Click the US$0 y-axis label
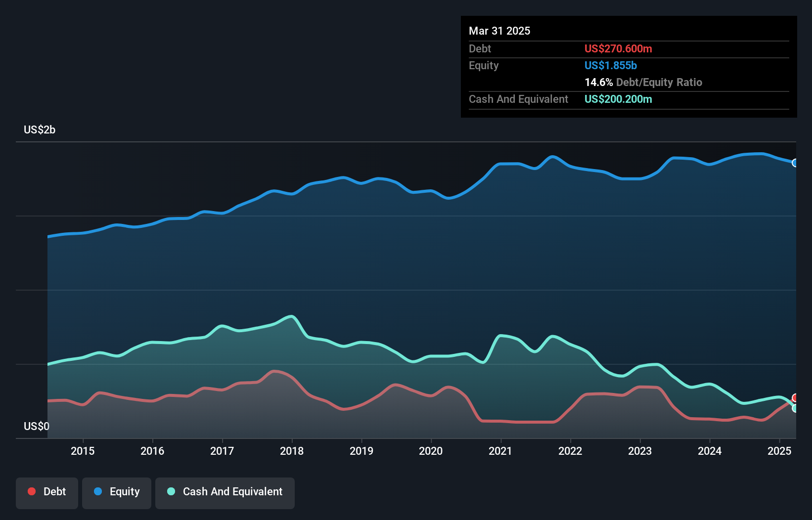The height and width of the screenshot is (520, 812). [x=37, y=427]
